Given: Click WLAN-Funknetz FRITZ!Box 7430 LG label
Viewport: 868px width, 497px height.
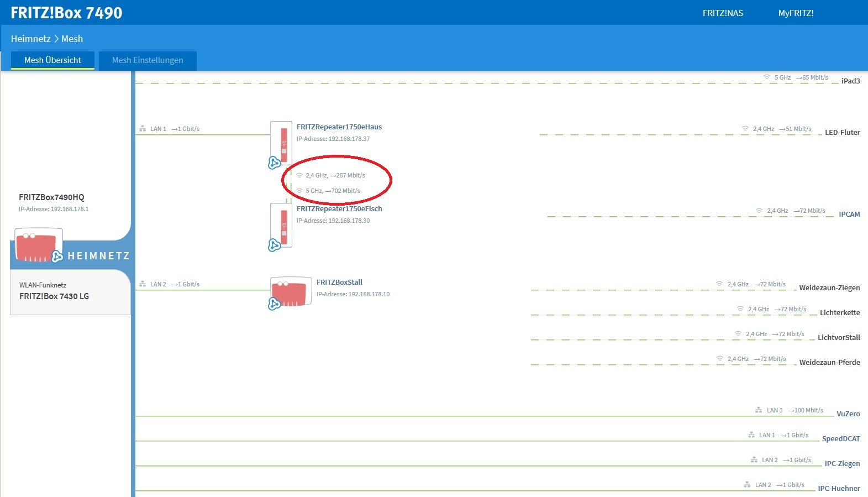Looking at the screenshot, I should [54, 291].
